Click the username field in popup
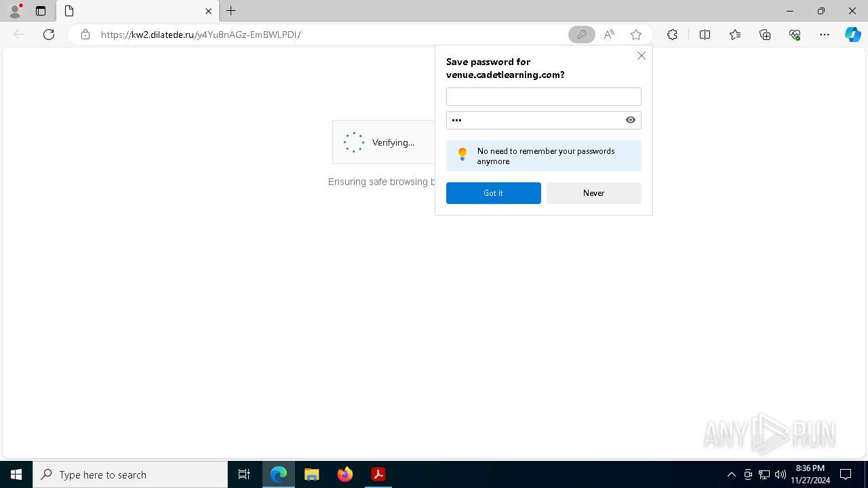Screen dimensions: 868x488 (x=543, y=96)
